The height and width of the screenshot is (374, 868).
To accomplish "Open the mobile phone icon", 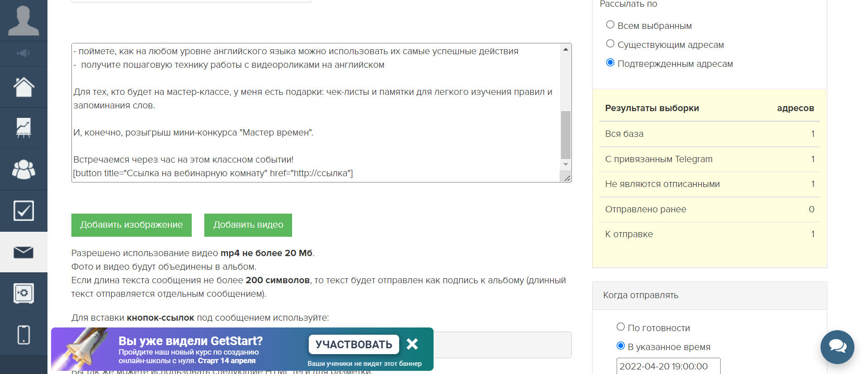I will coord(24,335).
